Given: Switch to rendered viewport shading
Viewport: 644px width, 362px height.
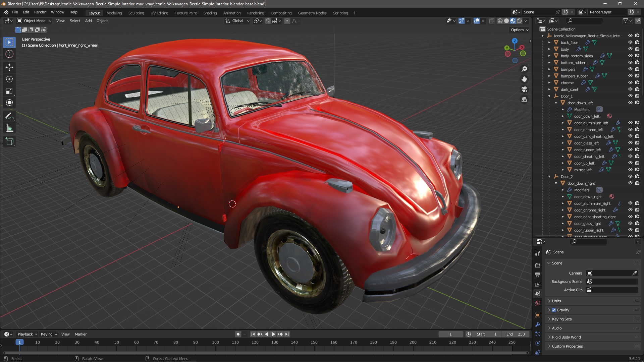Looking at the screenshot, I should (x=519, y=21).
